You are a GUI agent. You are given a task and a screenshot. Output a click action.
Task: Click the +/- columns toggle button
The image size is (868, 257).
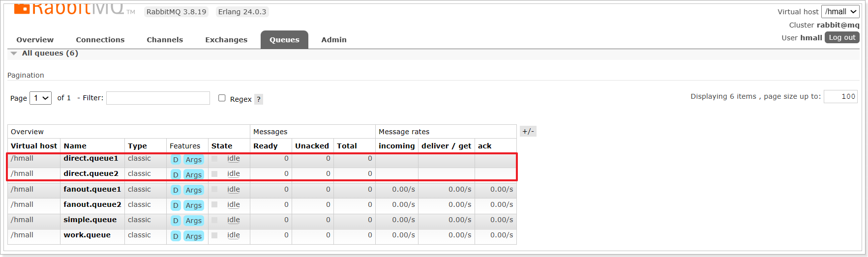point(528,131)
